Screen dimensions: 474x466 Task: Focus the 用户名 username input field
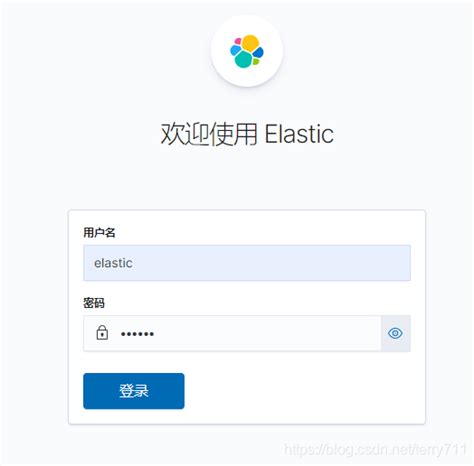tap(247, 263)
